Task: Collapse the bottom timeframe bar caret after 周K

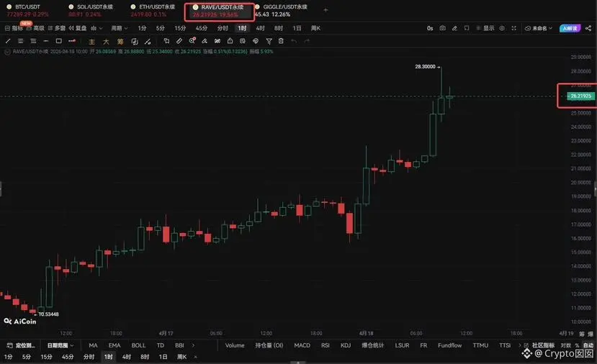Action: click(195, 357)
